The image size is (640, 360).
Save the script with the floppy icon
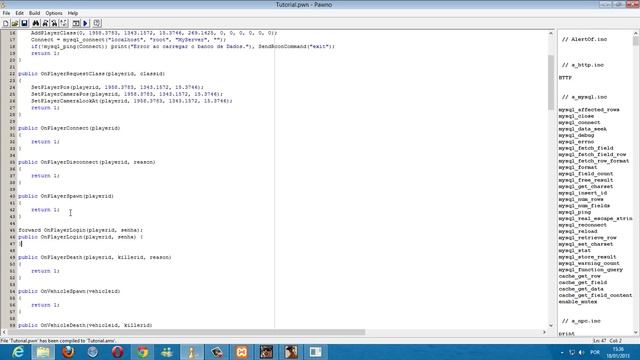pos(24,23)
